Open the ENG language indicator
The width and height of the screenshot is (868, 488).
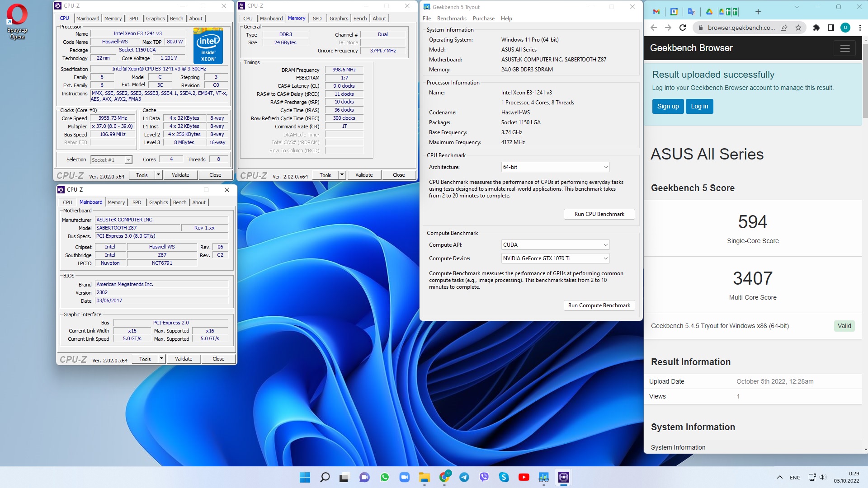pyautogui.click(x=795, y=478)
